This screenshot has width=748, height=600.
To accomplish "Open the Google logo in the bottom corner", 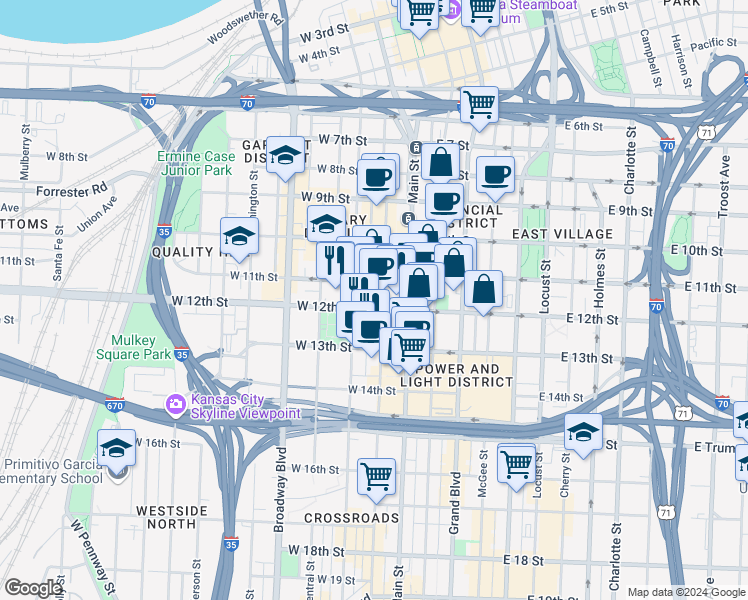I will coord(33,588).
